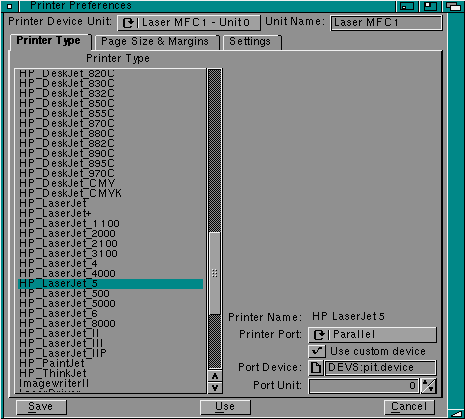Select HP_LaserJet_4000 in the list
The image size is (465, 419).
(x=110, y=273)
